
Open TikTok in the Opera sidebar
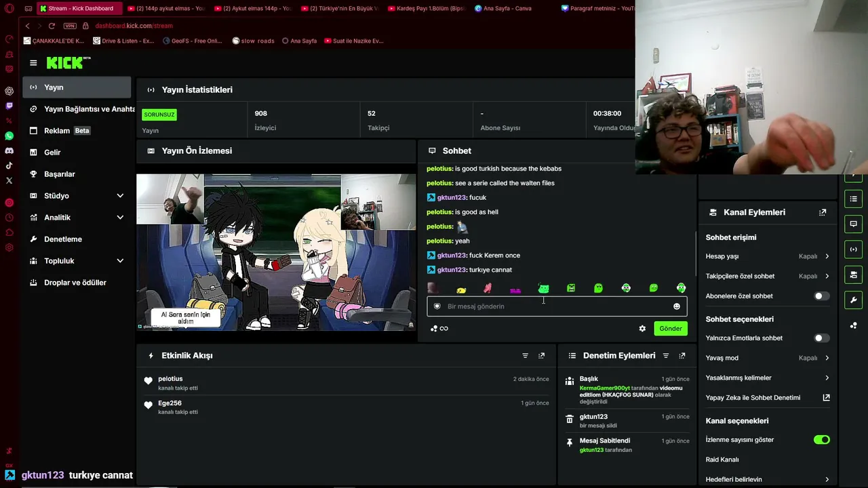pyautogui.click(x=9, y=165)
